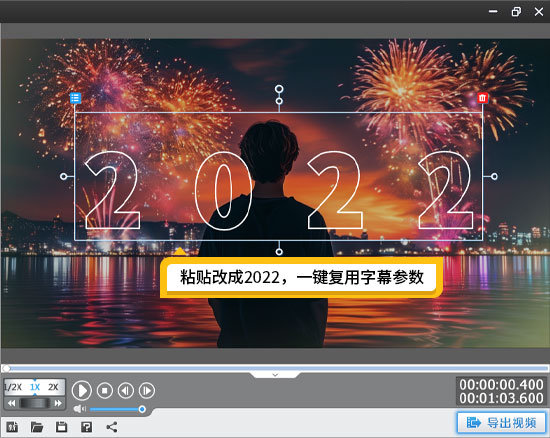Step back one frame
The height and width of the screenshot is (438, 550).
(x=126, y=390)
